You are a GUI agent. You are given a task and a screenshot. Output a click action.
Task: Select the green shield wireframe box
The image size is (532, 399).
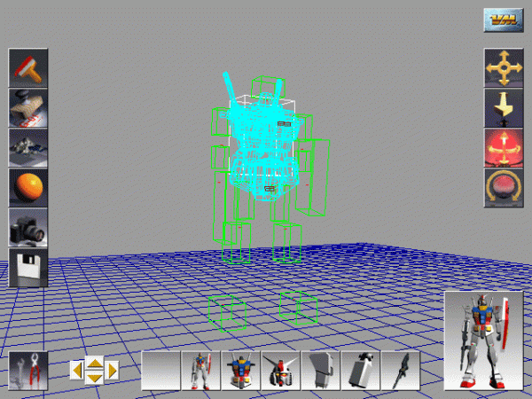coord(313,177)
